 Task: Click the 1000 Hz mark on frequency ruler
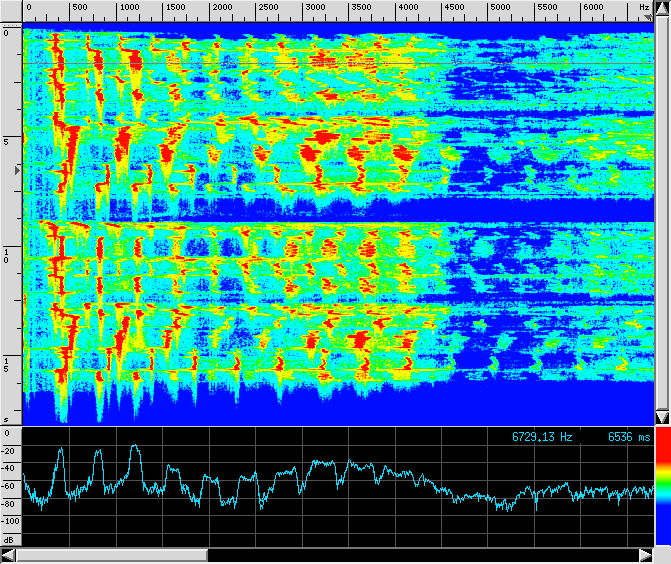tap(129, 8)
